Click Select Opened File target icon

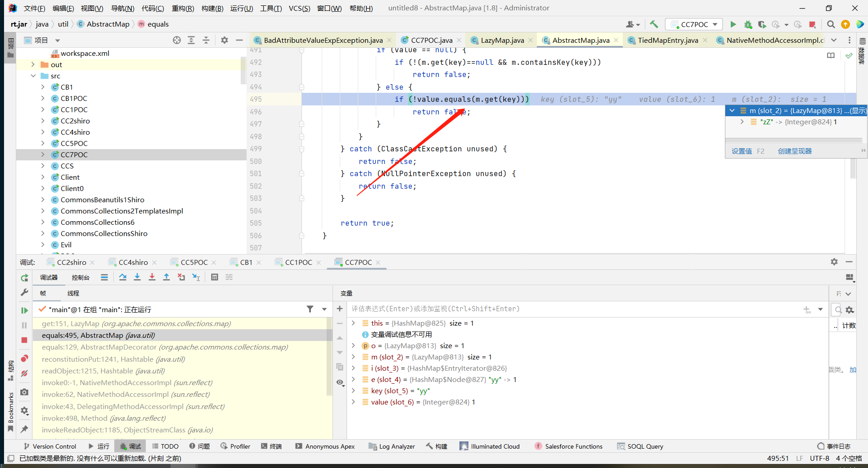pyautogui.click(x=177, y=40)
